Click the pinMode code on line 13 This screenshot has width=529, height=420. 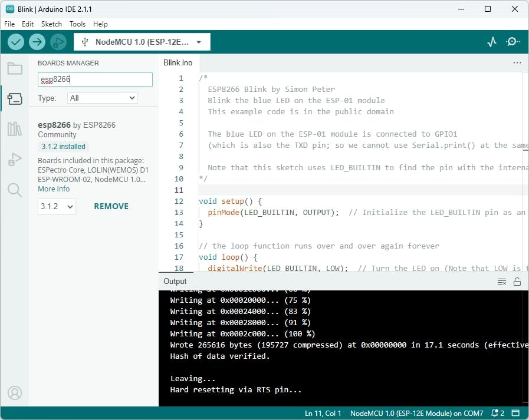pyautogui.click(x=273, y=213)
